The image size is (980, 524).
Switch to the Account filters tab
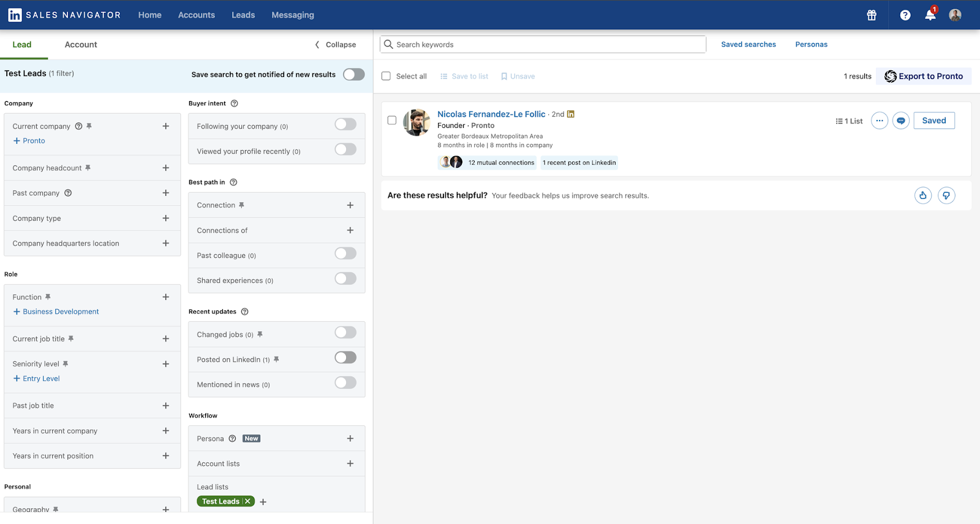coord(81,45)
